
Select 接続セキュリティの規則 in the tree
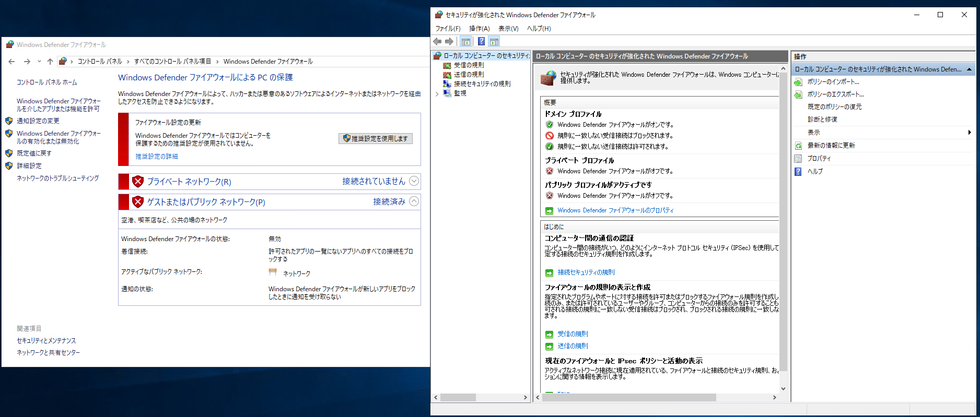482,84
